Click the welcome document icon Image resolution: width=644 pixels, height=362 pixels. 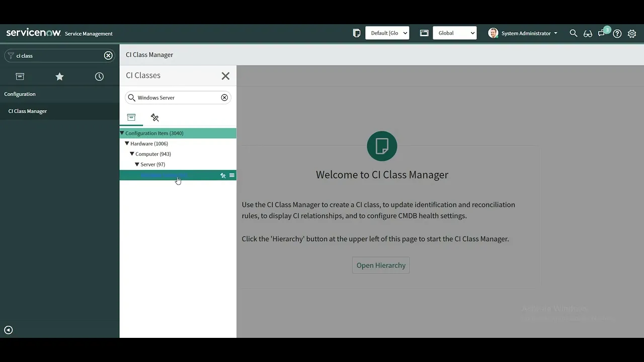(x=382, y=146)
